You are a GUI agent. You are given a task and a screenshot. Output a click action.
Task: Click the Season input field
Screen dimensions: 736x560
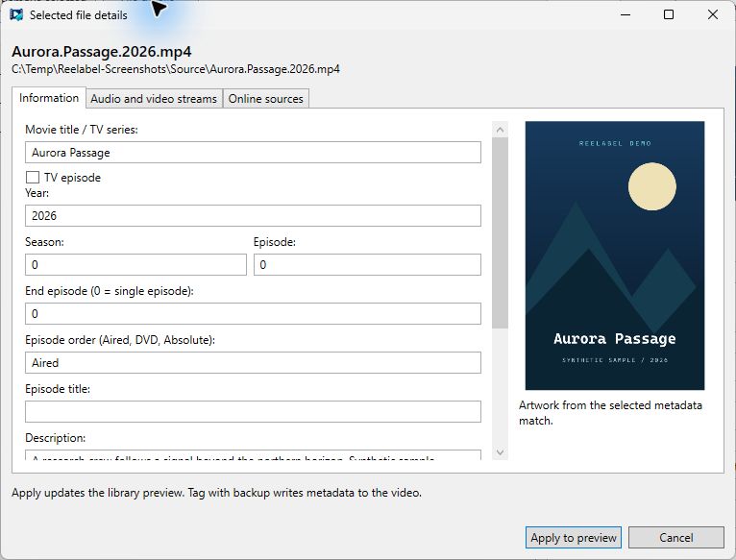pos(135,265)
